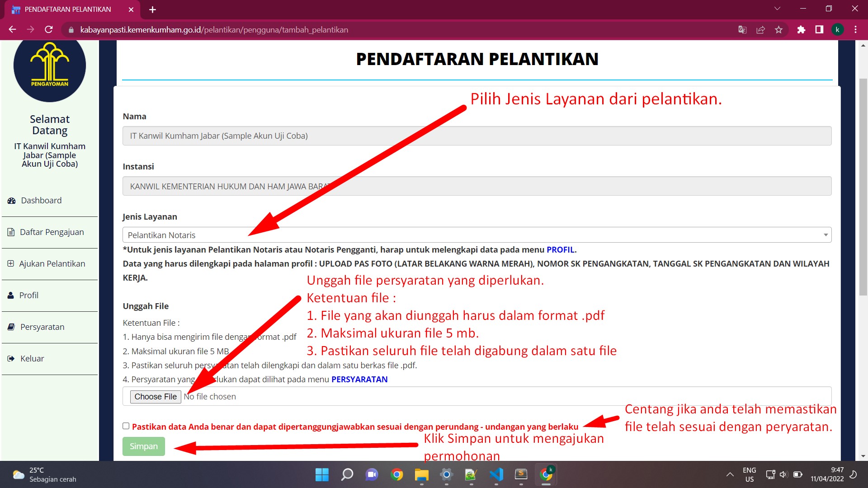The image size is (868, 488).
Task: Click the green Simpan button
Action: point(144,446)
